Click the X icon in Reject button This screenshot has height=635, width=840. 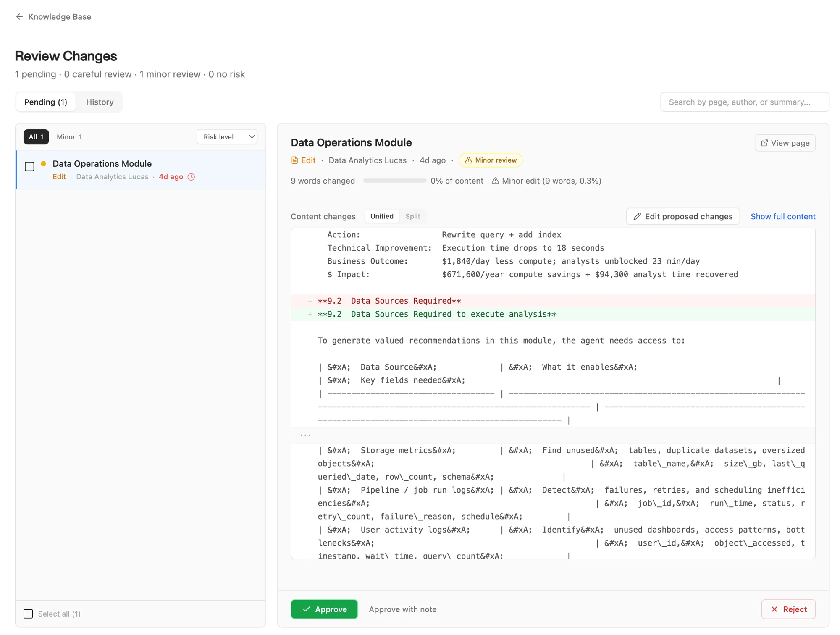pos(774,609)
